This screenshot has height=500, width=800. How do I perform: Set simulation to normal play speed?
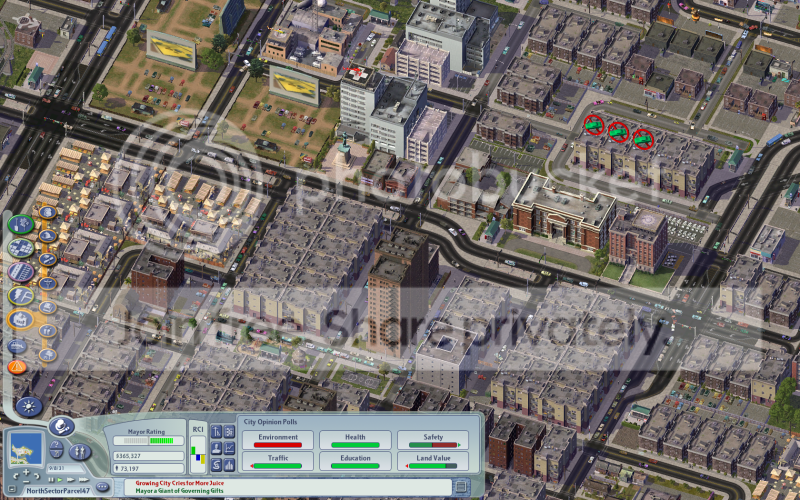tap(60, 480)
